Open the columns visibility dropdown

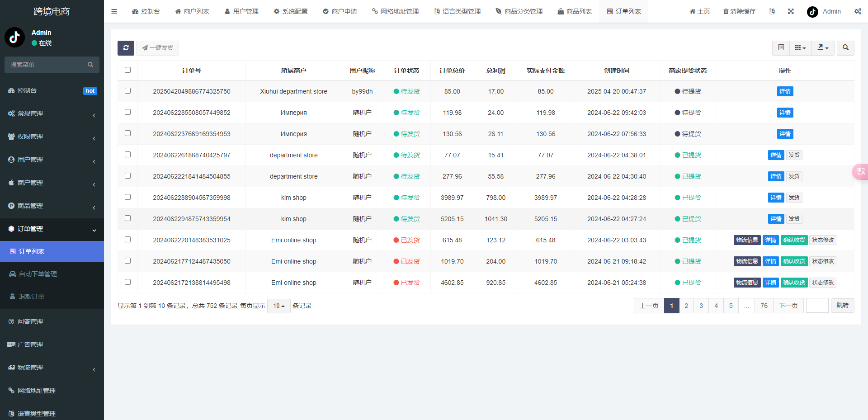800,48
